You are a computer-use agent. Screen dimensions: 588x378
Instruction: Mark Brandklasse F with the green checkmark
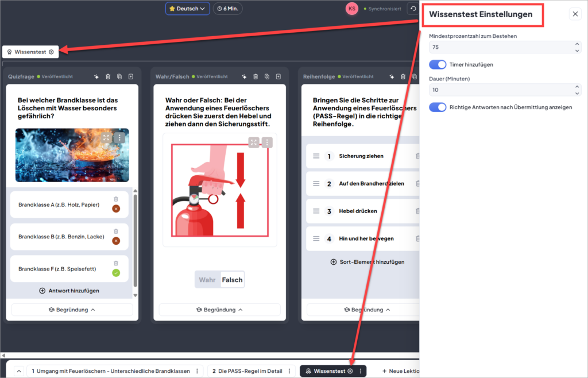(x=116, y=273)
